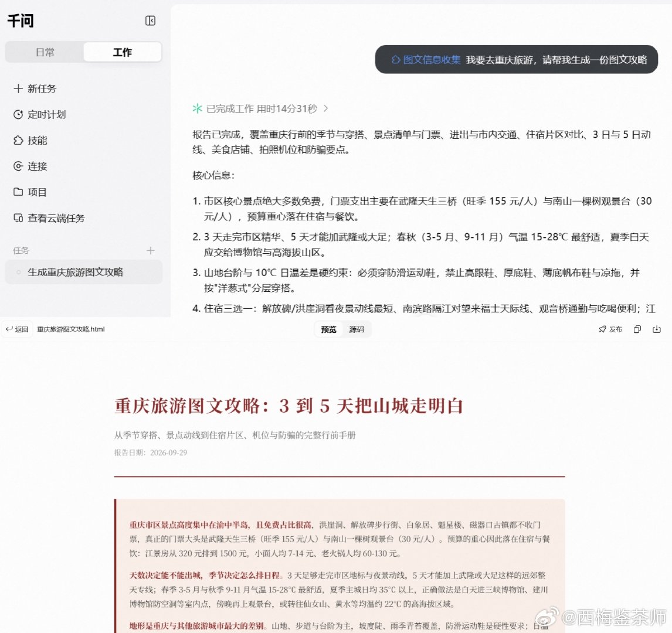Click the user message 我要去重庆旅游,请帮我生成一份图文攻略
Screen dimensions: 672x633
pos(556,60)
